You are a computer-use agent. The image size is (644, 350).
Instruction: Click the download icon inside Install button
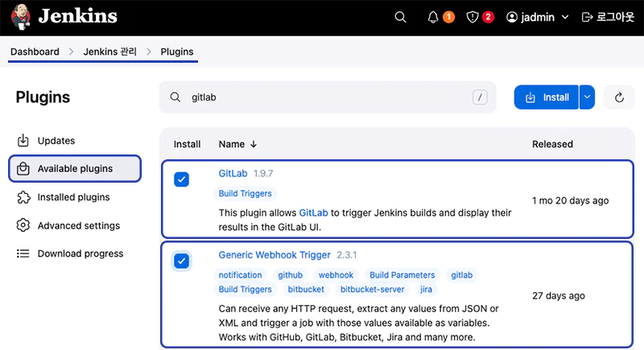530,97
